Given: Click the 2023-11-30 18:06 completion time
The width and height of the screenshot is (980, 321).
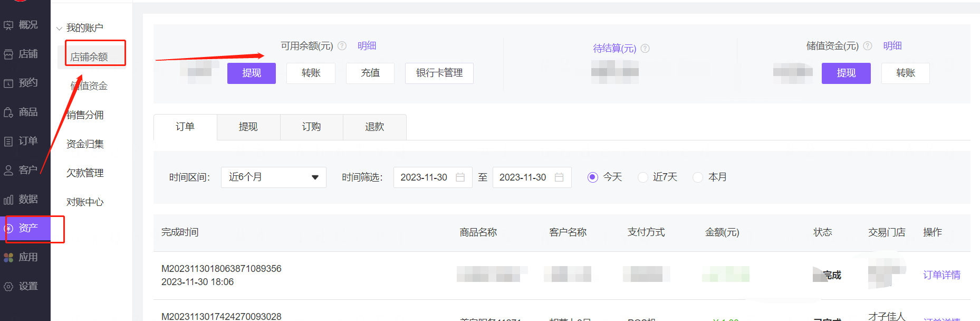Looking at the screenshot, I should click(197, 282).
